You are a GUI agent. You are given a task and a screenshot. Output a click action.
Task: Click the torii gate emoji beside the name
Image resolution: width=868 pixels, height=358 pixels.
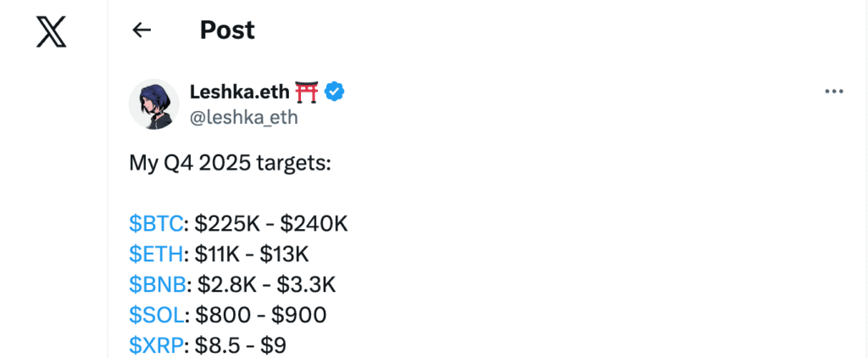pyautogui.click(x=306, y=92)
